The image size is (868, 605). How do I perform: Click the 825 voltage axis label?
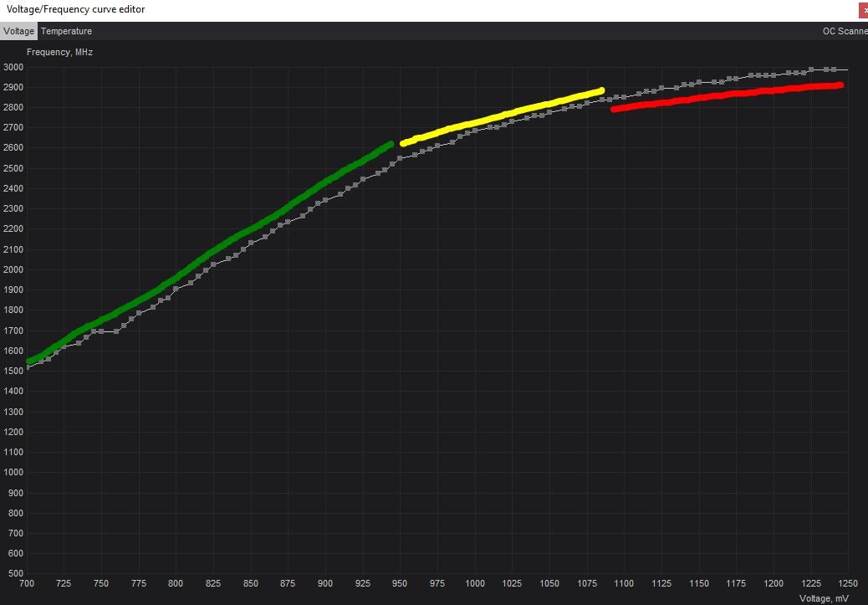click(x=213, y=583)
